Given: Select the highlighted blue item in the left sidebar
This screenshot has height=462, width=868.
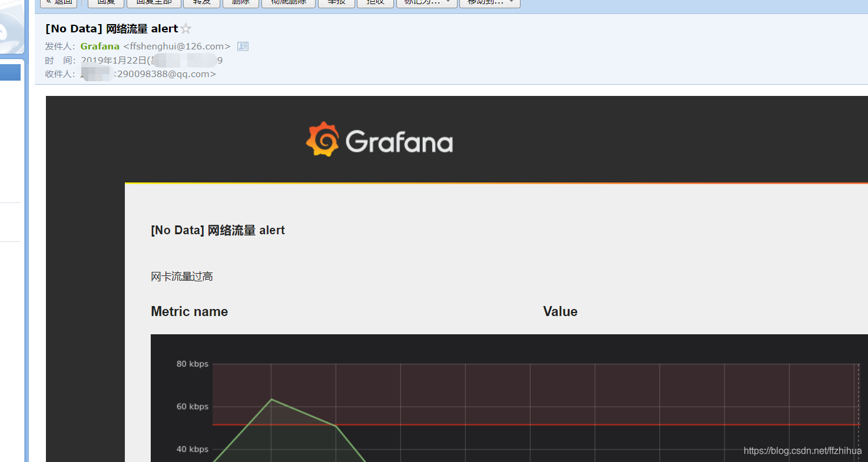Looking at the screenshot, I should point(11,72).
